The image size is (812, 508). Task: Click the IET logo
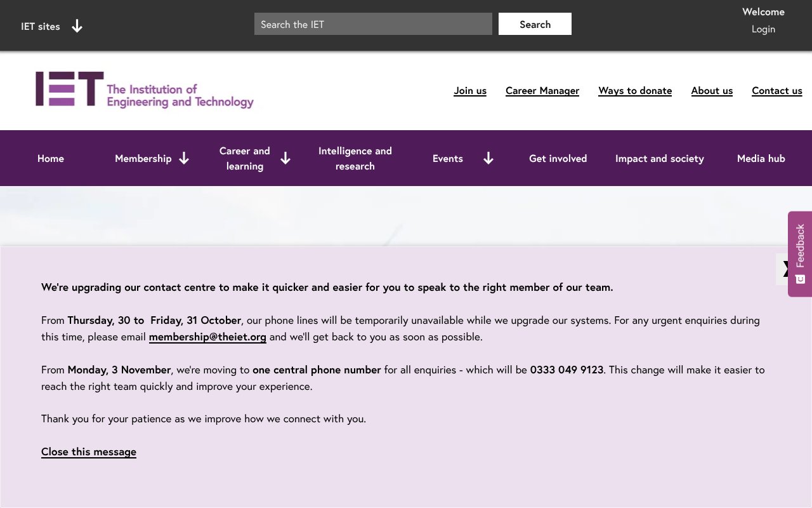144,90
